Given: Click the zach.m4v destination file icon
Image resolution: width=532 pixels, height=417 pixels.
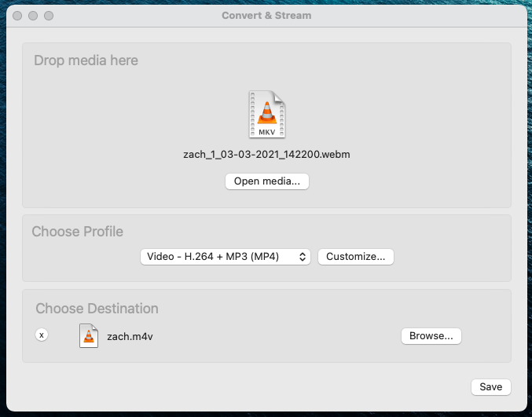Looking at the screenshot, I should click(x=89, y=335).
